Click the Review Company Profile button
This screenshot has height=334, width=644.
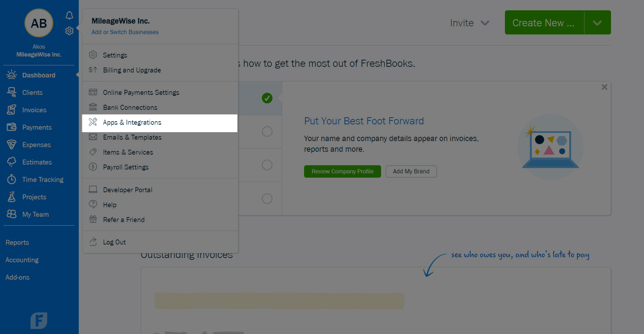click(342, 171)
